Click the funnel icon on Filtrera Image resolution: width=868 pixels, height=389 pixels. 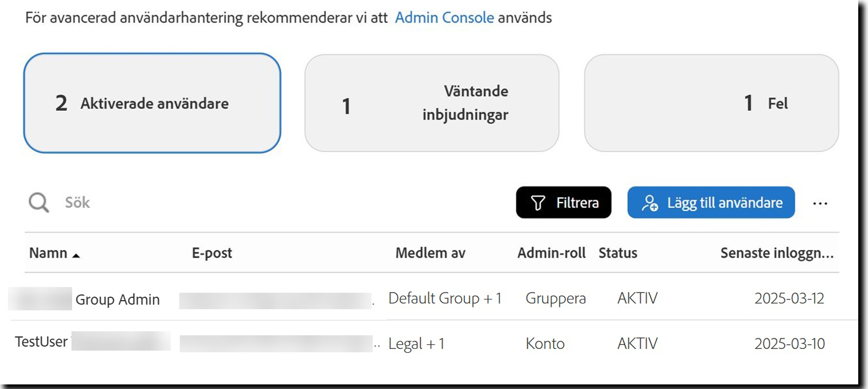537,202
